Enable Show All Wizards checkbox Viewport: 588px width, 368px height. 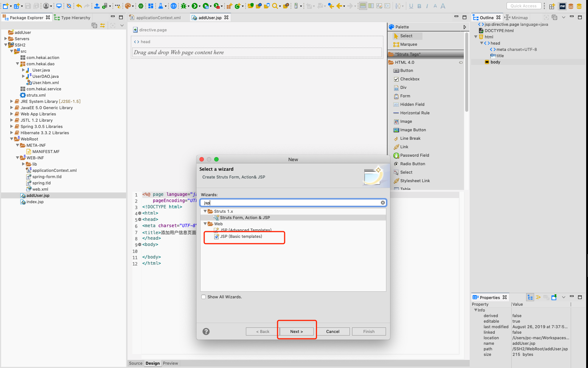[x=203, y=297]
